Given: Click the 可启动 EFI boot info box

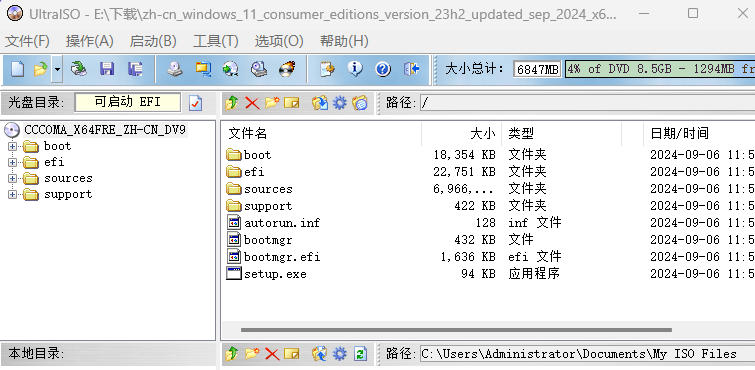Looking at the screenshot, I should point(128,102).
